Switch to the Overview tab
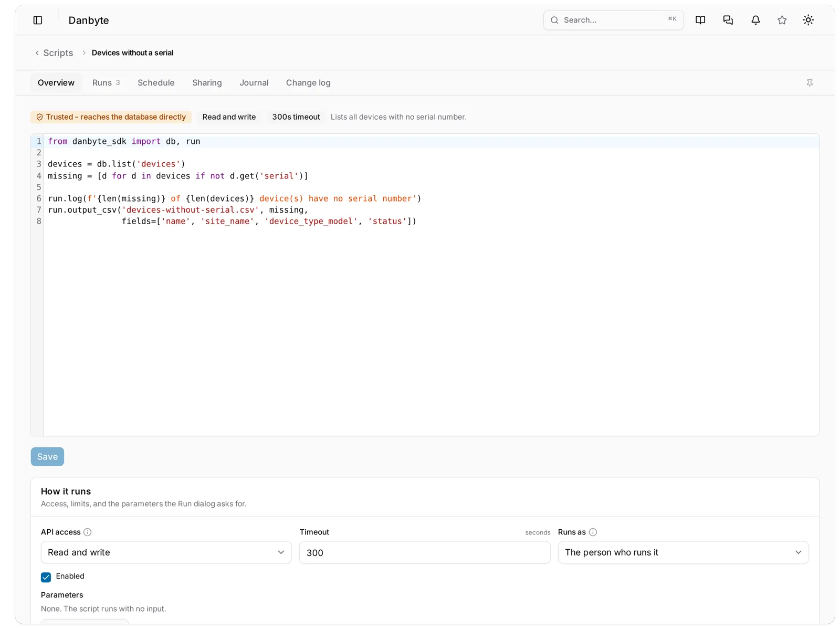840x629 pixels. point(56,82)
